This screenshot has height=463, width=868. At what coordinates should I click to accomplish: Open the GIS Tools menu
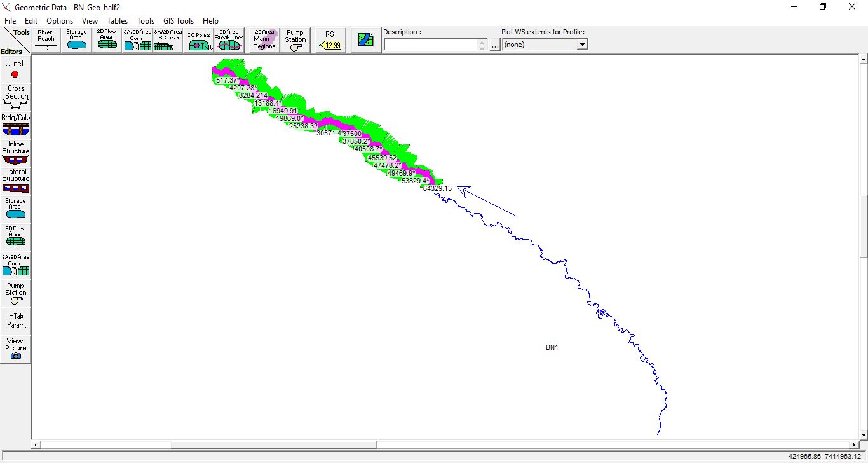coord(179,21)
